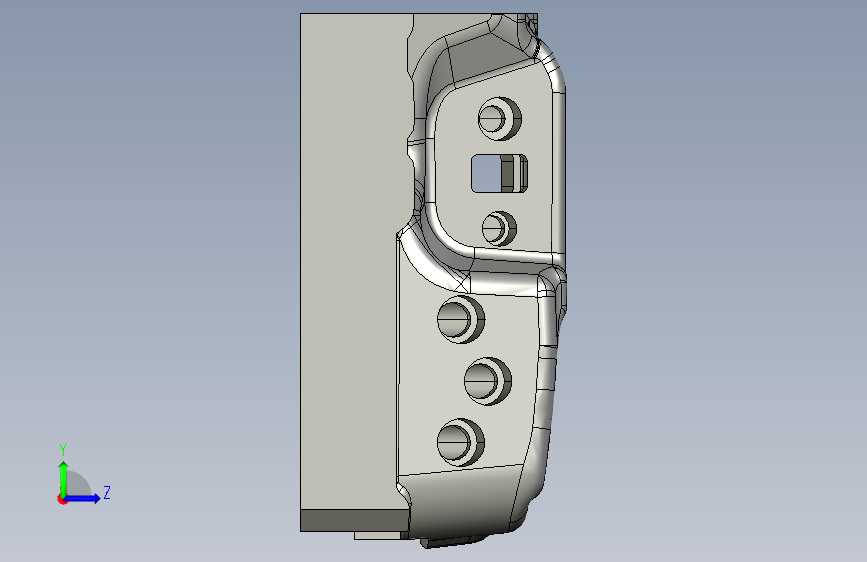Select the dark strip at the block's bottom edge
This screenshot has height=562, width=867.
[x=355, y=521]
